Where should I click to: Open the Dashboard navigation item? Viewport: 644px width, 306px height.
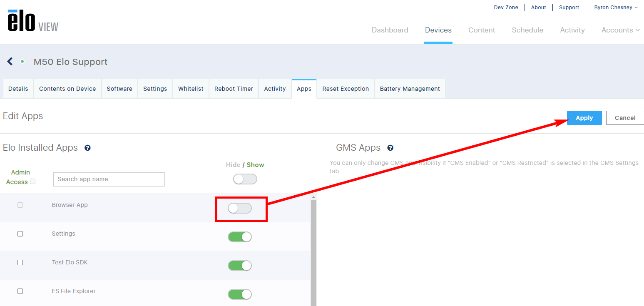click(x=390, y=30)
